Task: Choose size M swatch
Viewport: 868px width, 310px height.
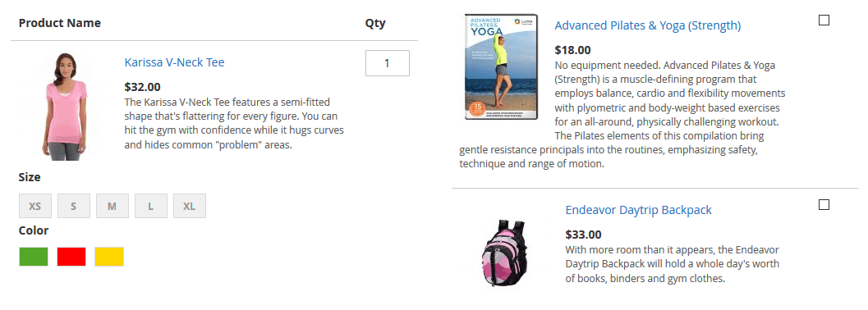Action: [x=113, y=206]
